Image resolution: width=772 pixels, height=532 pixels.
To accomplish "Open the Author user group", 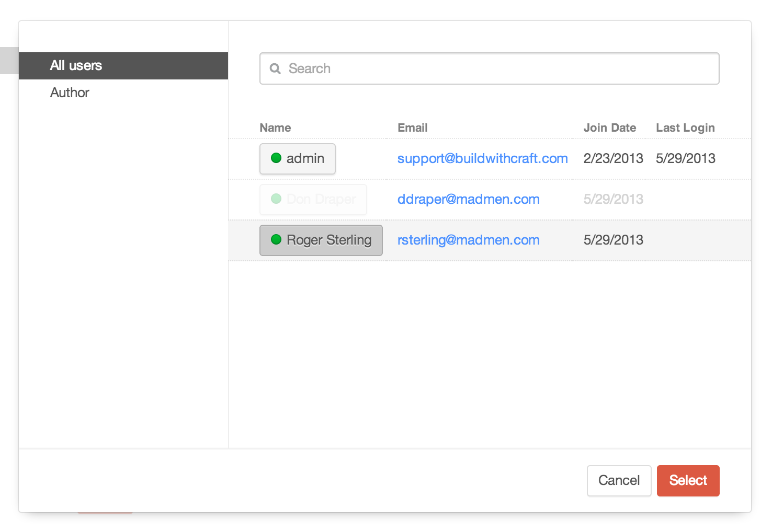I will 70,92.
